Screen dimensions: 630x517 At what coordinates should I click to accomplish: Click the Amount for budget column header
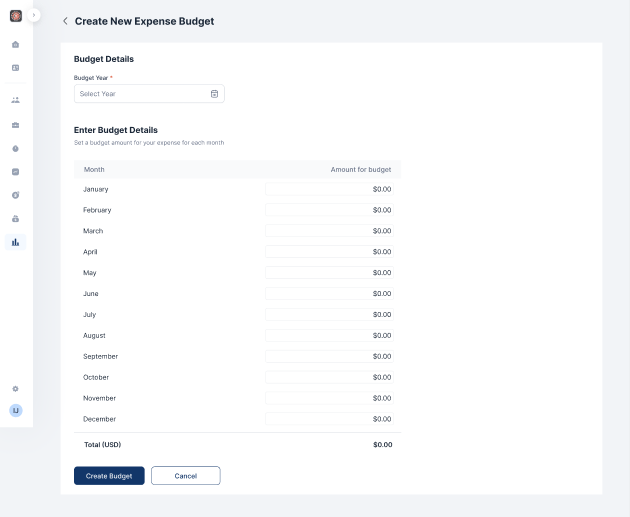pos(360,170)
